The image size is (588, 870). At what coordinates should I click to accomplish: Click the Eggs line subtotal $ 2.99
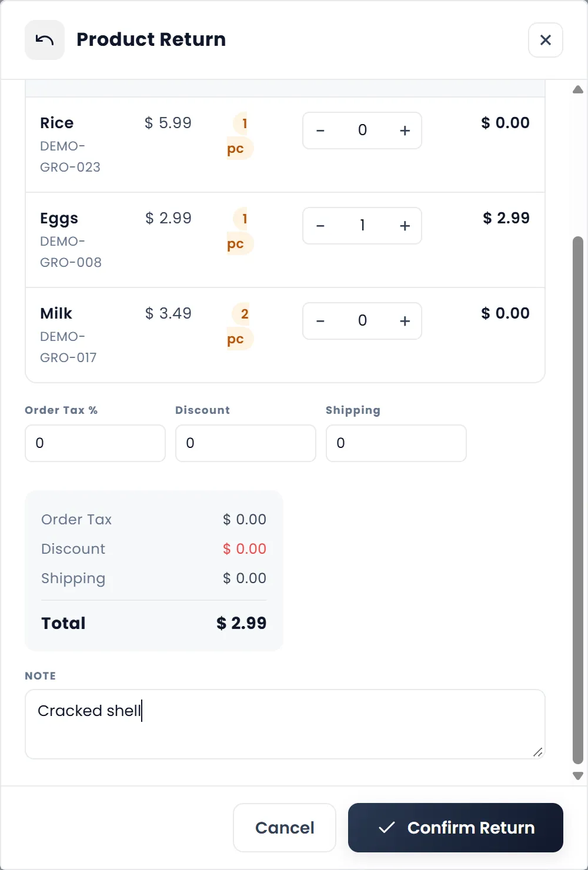[506, 218]
